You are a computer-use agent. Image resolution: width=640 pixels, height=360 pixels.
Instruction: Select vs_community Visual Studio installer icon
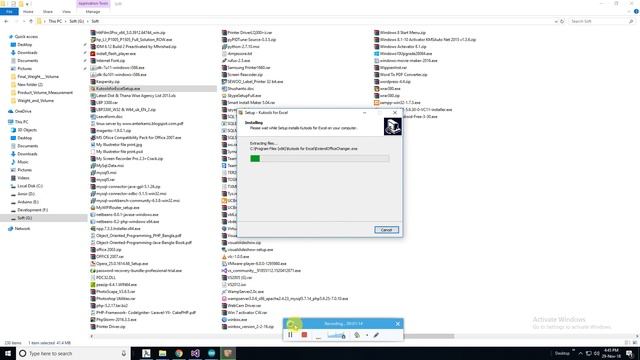224,271
